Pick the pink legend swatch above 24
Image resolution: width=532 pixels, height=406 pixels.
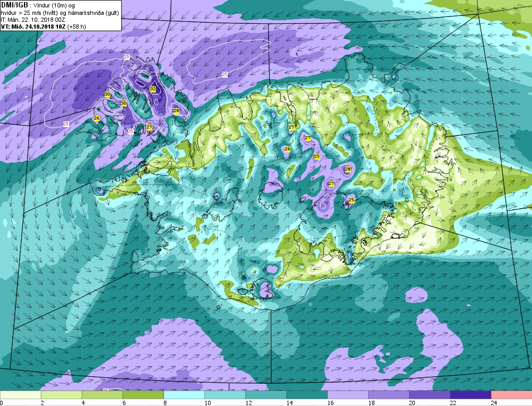(x=512, y=395)
